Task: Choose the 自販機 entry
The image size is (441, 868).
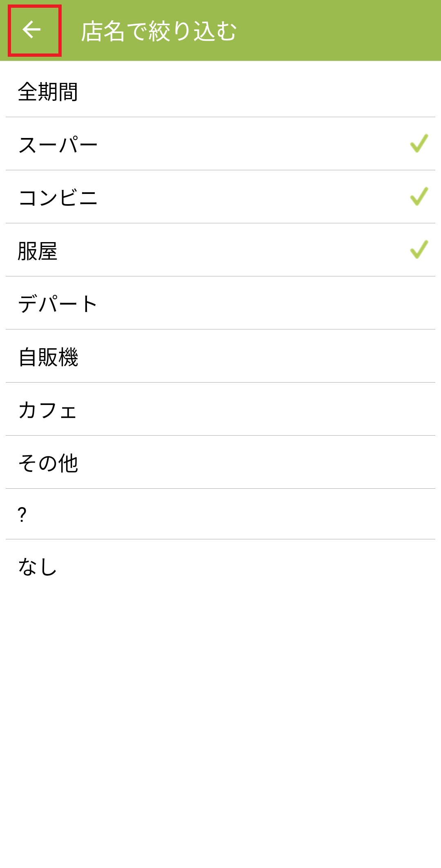Action: coord(48,357)
